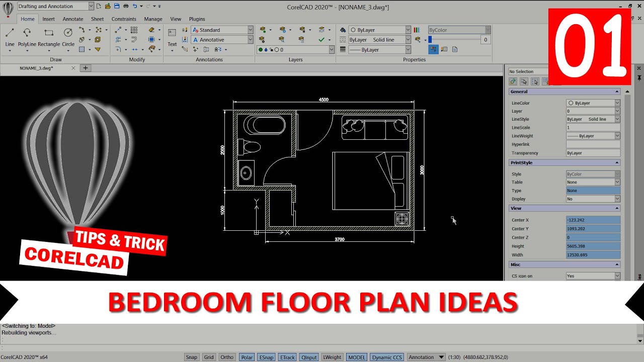Toggle Snap in the status bar
The height and width of the screenshot is (362, 644).
pyautogui.click(x=191, y=357)
